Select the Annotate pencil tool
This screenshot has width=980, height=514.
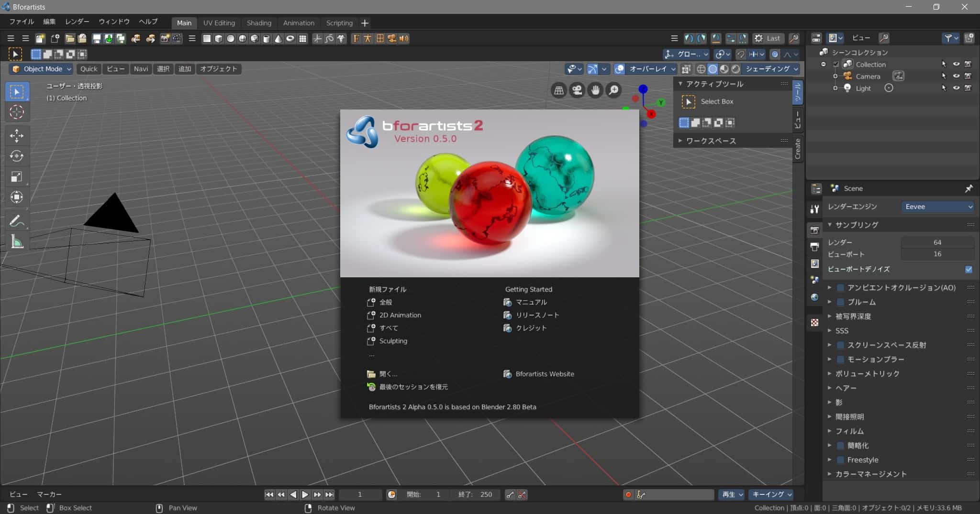tap(17, 221)
